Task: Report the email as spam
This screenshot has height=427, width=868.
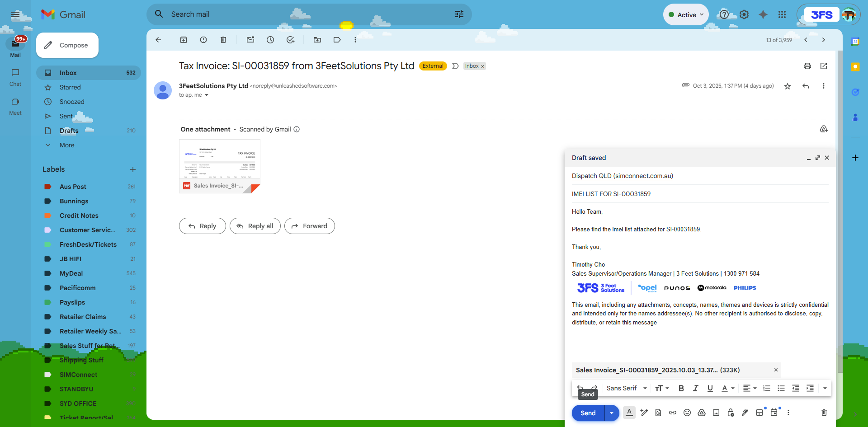Action: coord(203,40)
